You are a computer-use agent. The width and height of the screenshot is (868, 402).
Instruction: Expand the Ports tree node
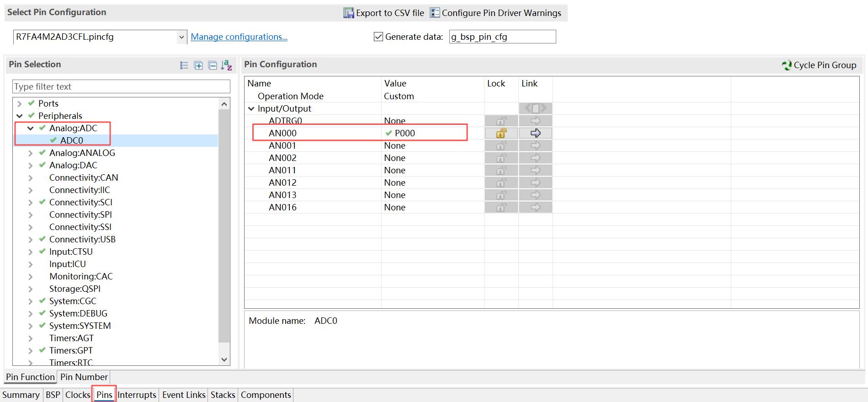point(20,104)
